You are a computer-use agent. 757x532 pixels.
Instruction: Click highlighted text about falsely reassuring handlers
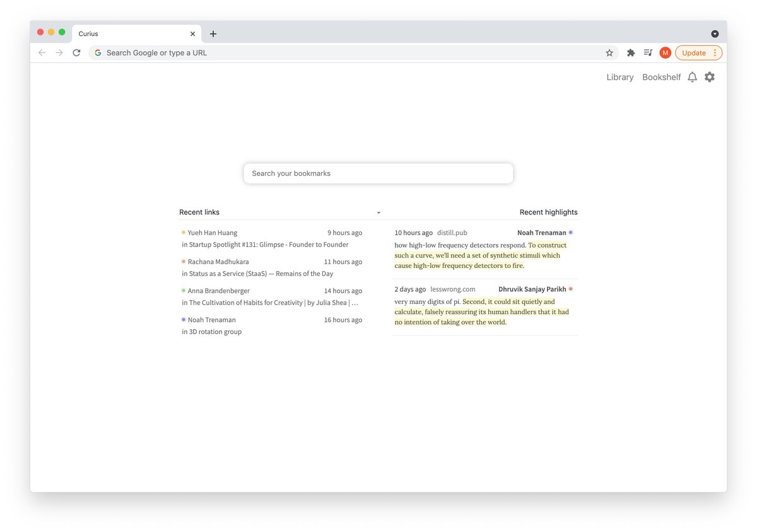pyautogui.click(x=482, y=312)
